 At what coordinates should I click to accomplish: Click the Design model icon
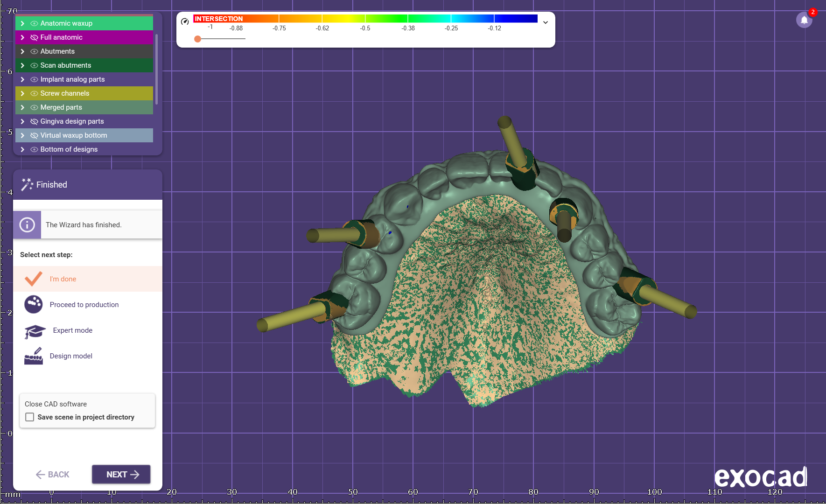pyautogui.click(x=34, y=356)
